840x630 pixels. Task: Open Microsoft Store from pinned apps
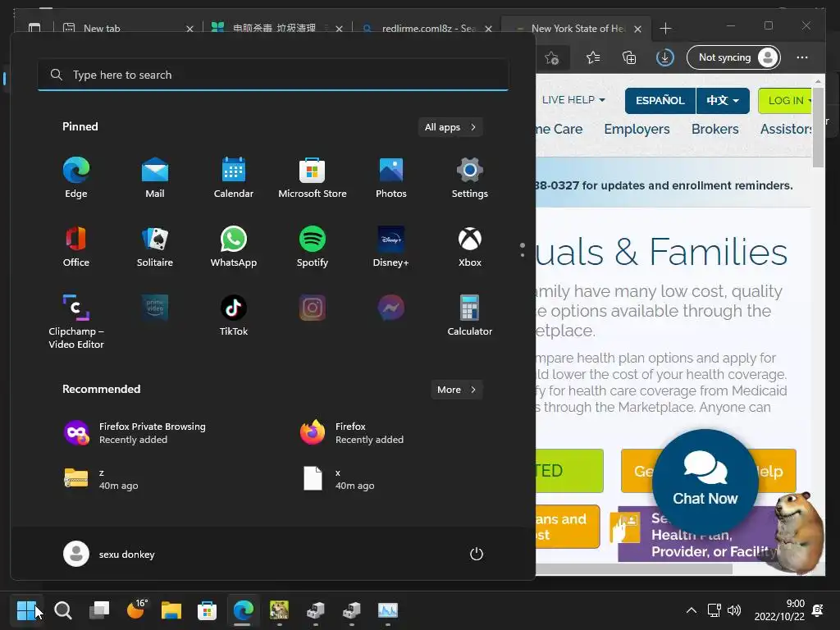(313, 178)
